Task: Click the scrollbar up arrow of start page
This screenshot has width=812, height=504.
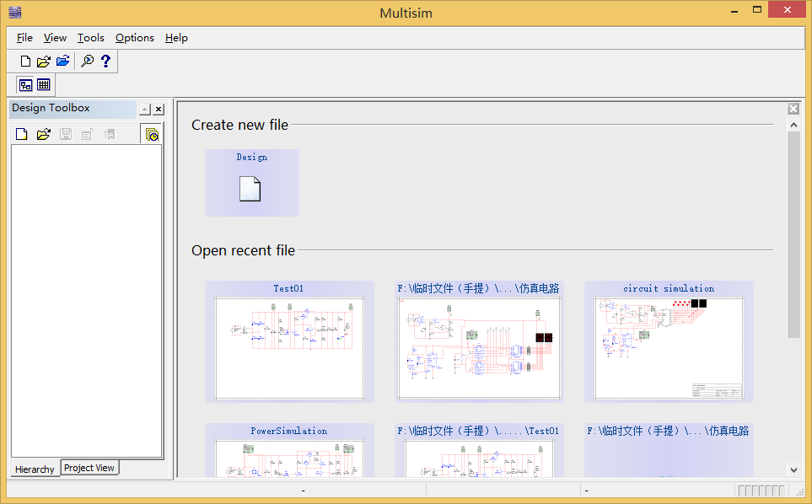Action: pyautogui.click(x=793, y=125)
